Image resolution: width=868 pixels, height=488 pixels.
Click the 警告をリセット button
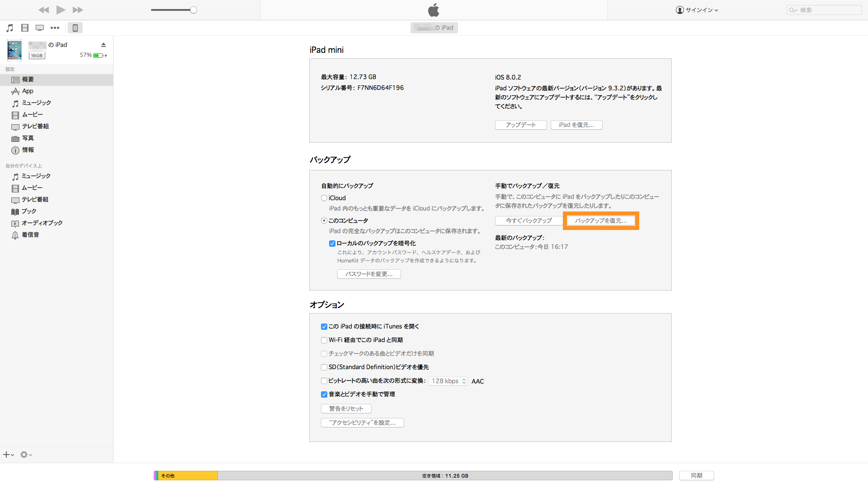pos(346,409)
